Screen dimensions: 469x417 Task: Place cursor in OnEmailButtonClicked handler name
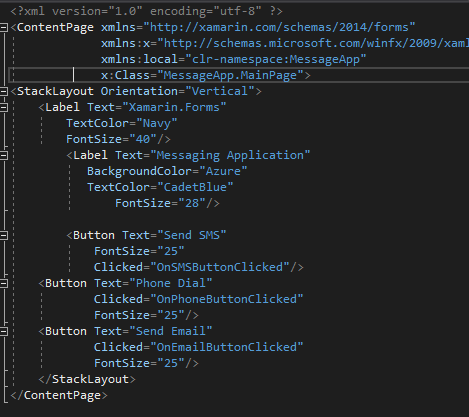click(226, 347)
